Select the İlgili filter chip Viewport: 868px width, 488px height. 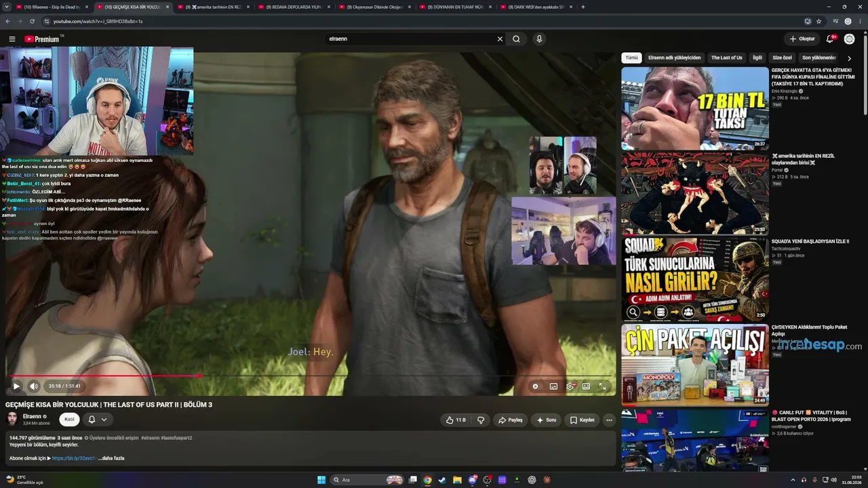(x=757, y=58)
